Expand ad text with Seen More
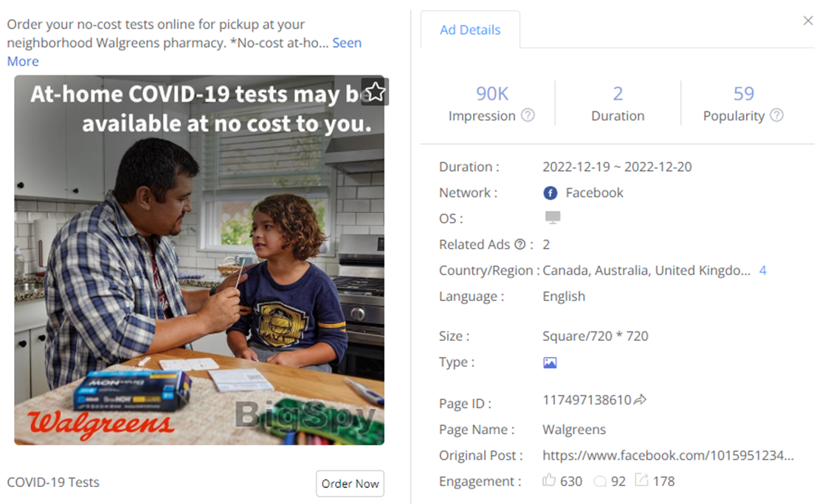Image resolution: width=825 pixels, height=504 pixels. 346,43
